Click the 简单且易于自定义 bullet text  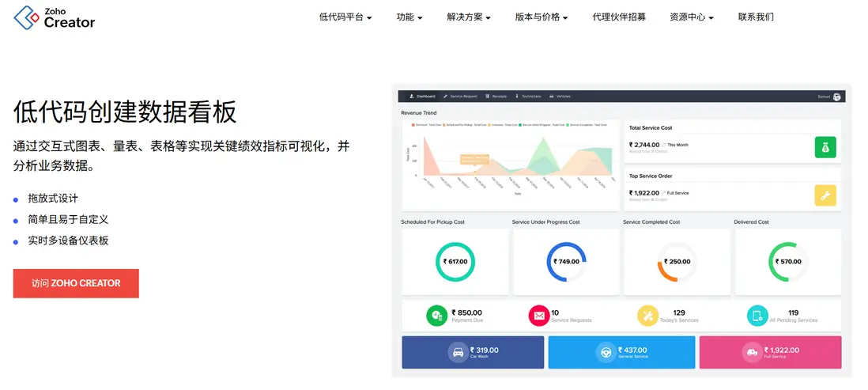(68, 219)
